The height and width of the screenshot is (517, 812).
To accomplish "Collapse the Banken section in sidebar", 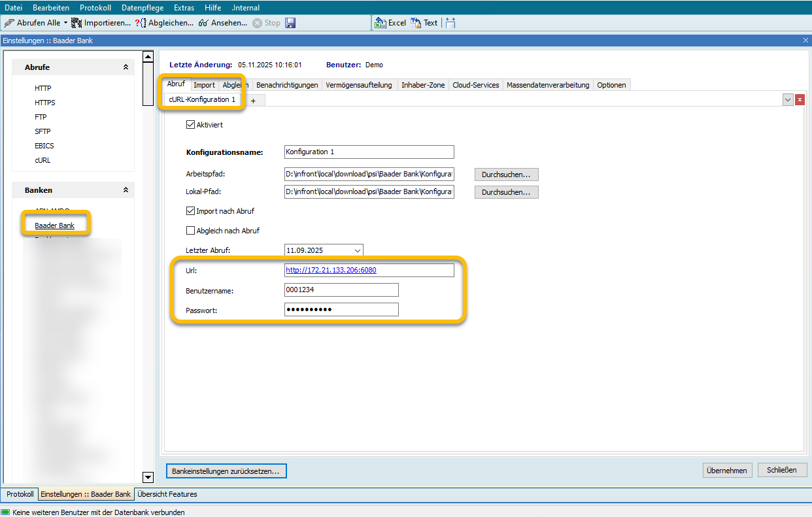I will (x=126, y=190).
